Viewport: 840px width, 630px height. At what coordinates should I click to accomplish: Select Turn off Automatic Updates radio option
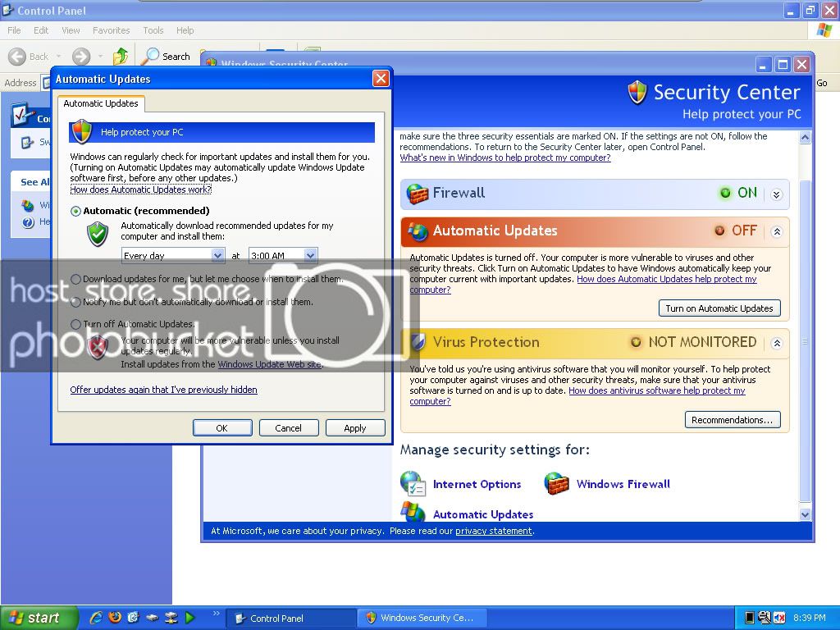76,324
